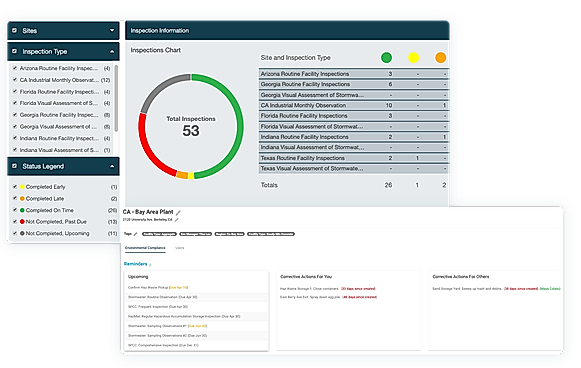The height and width of the screenshot is (368, 581).
Task: Toggle Georgia Visual Assessment checkbox
Action: [15, 126]
